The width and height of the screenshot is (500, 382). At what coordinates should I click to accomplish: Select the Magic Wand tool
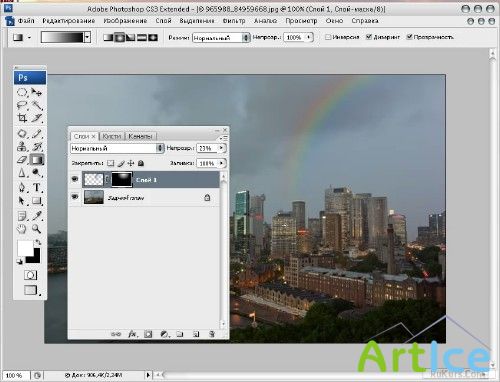pyautogui.click(x=37, y=105)
